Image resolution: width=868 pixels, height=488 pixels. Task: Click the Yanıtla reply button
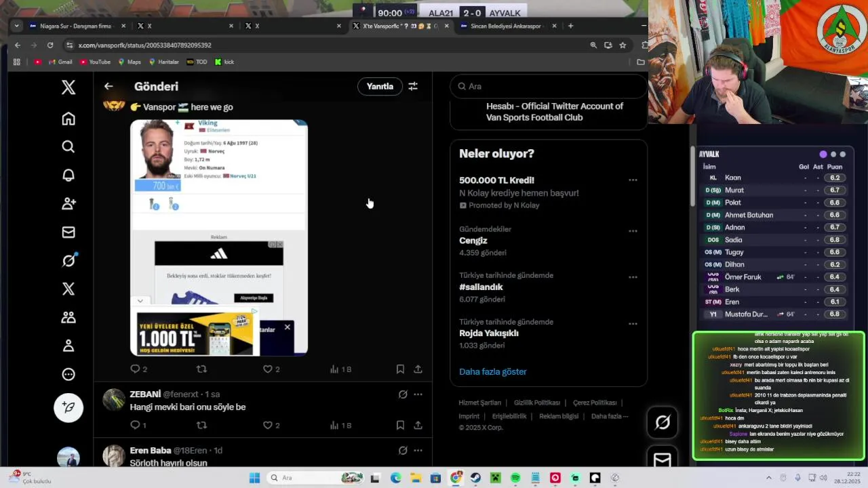coord(380,86)
